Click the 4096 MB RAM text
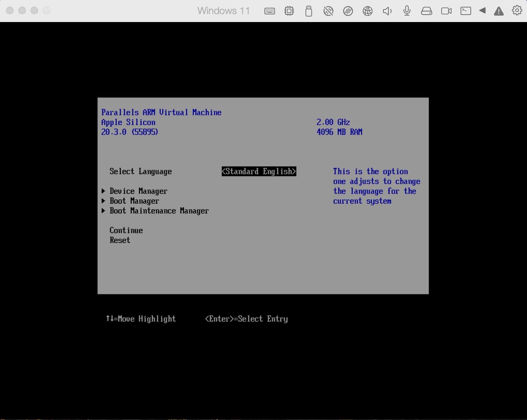The image size is (527, 420). coord(339,132)
